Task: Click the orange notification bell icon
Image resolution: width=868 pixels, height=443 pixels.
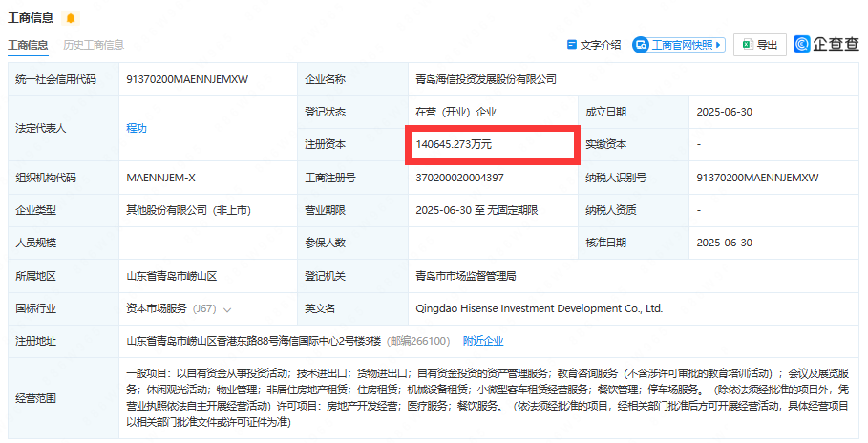Action: pyautogui.click(x=71, y=18)
